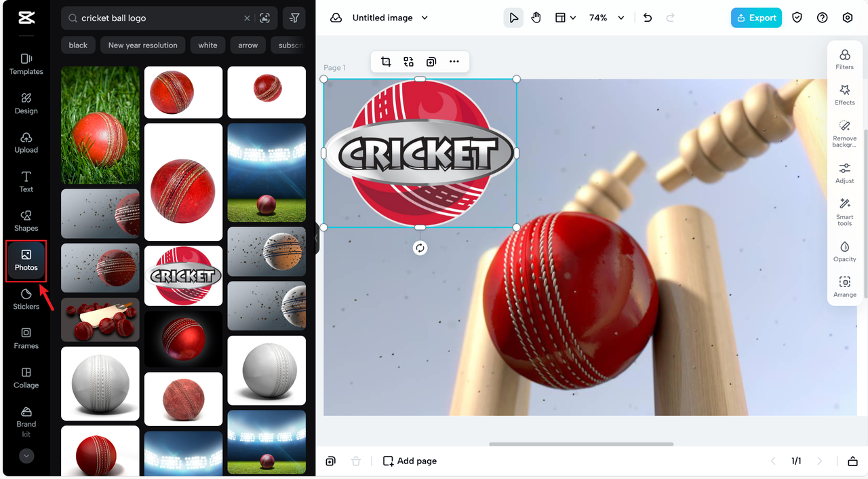Open Smart tools

coord(845,212)
